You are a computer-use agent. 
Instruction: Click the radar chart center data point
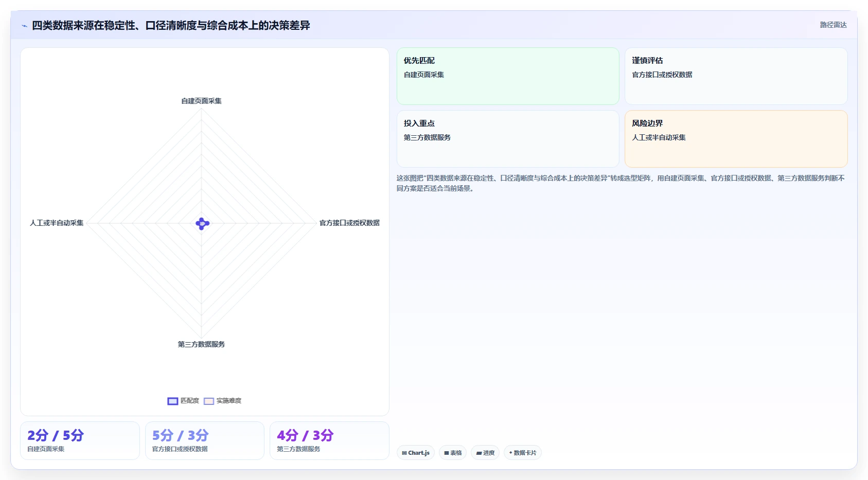[202, 223]
